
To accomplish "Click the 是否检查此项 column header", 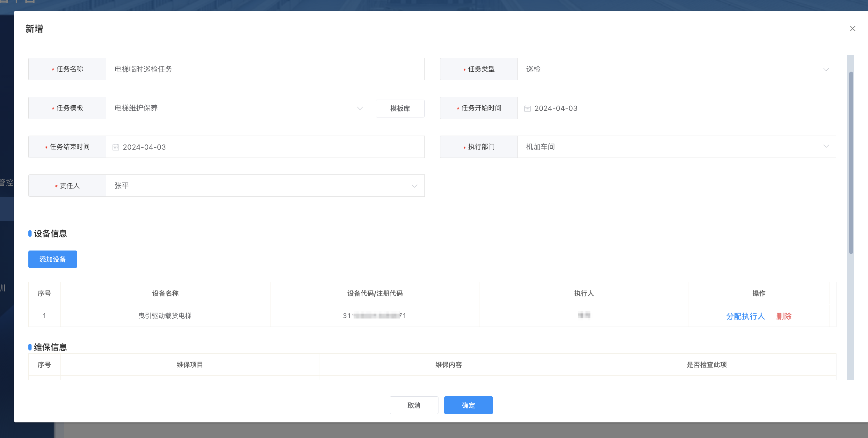I will coord(706,364).
